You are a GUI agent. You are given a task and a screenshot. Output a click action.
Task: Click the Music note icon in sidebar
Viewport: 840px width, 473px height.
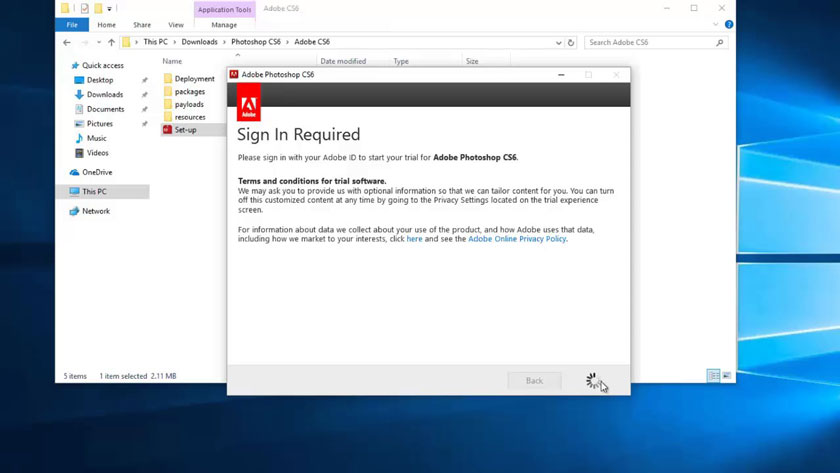(x=79, y=138)
